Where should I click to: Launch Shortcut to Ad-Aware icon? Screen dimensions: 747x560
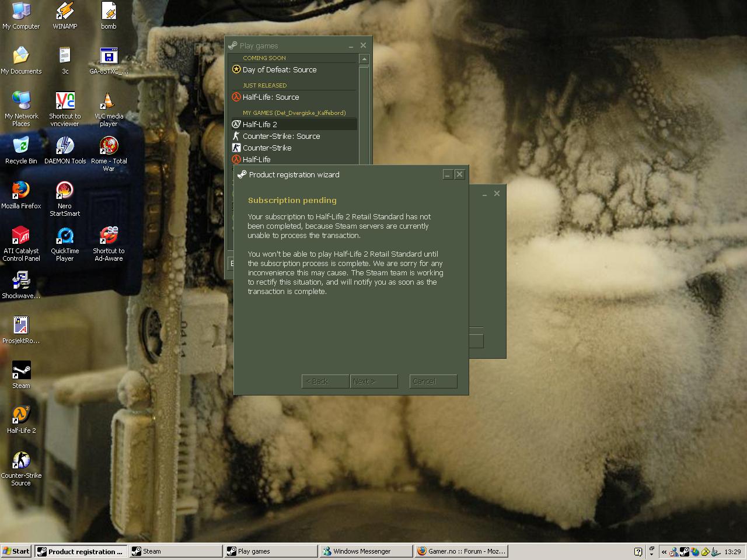(x=109, y=244)
